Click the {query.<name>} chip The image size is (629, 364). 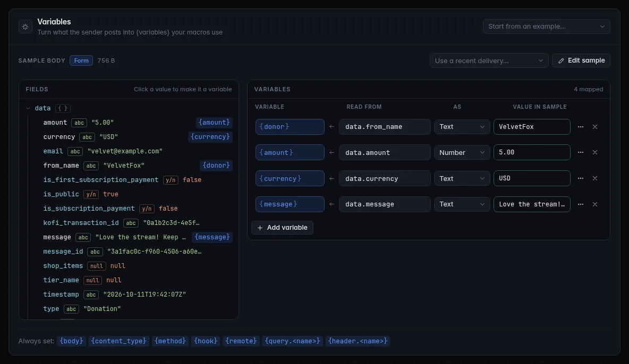pos(292,341)
